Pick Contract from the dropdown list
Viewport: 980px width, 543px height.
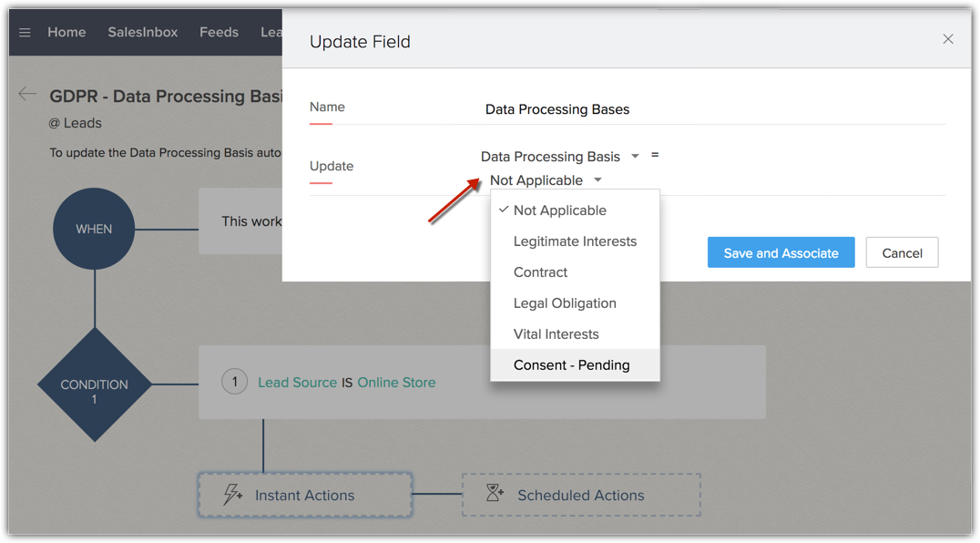540,272
